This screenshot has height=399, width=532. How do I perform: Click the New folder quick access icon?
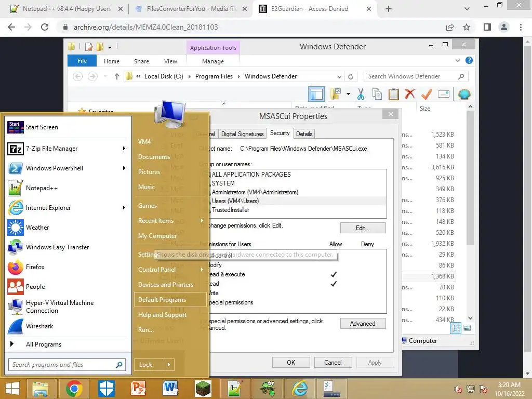pos(100,47)
